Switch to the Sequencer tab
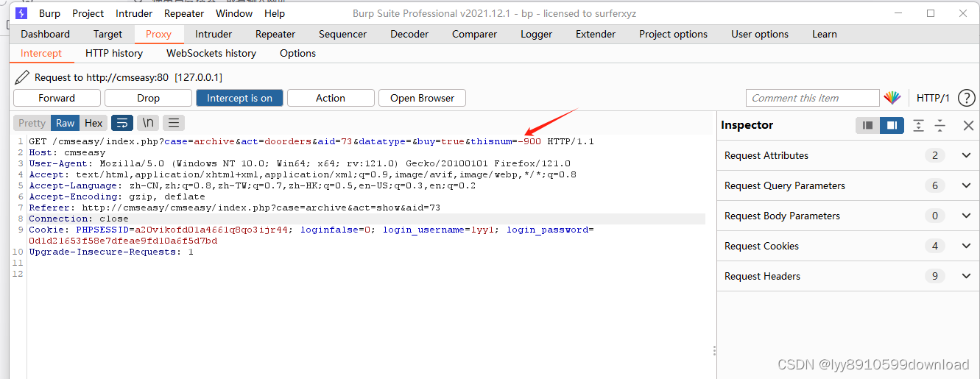This screenshot has height=379, width=980. pos(343,34)
